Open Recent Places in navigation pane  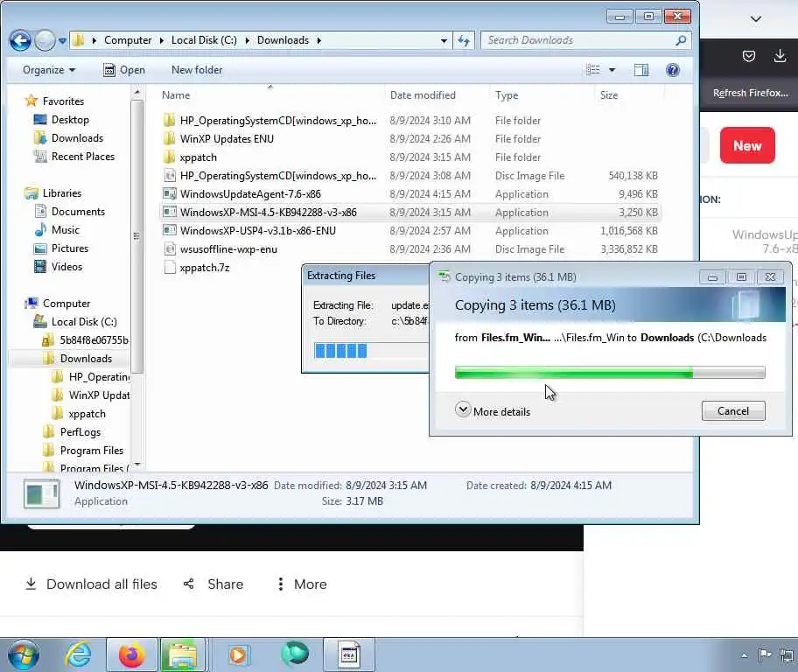point(83,157)
